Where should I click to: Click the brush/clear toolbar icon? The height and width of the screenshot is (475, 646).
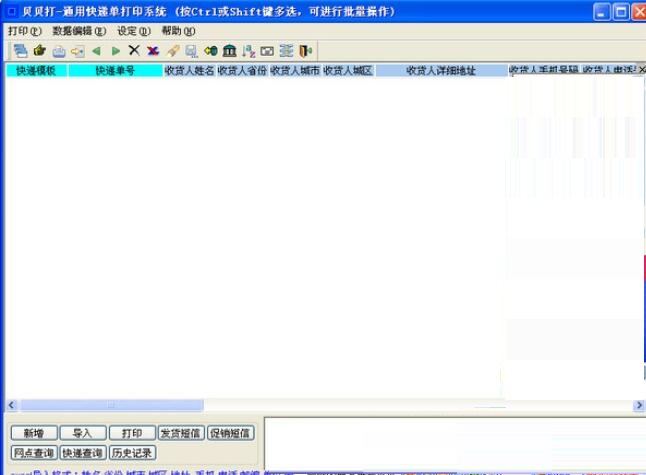click(173, 51)
